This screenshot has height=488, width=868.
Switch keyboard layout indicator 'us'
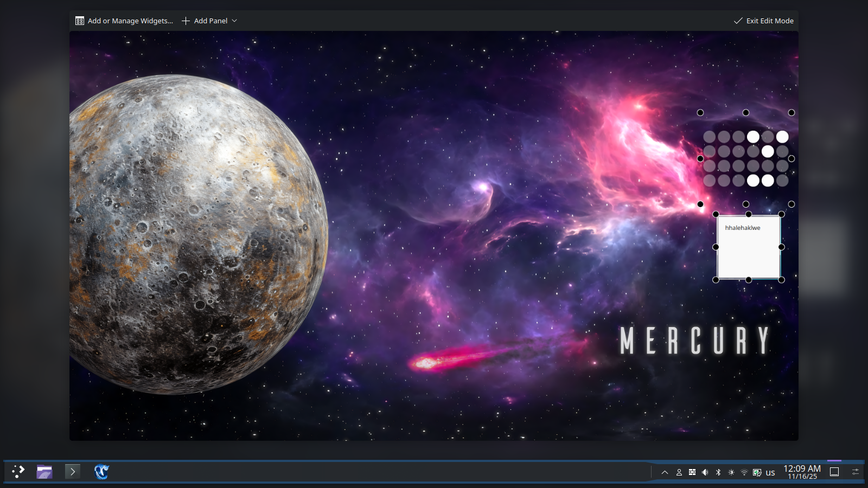(x=770, y=472)
